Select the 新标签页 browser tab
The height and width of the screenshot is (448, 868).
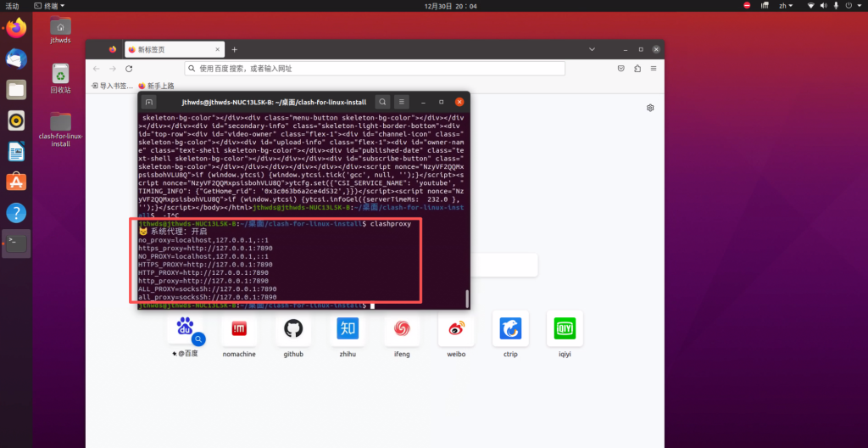point(170,49)
